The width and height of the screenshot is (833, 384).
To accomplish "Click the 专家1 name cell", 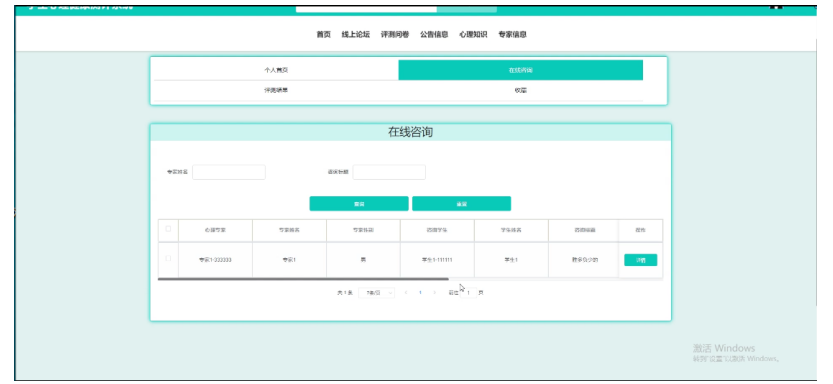I will point(290,260).
